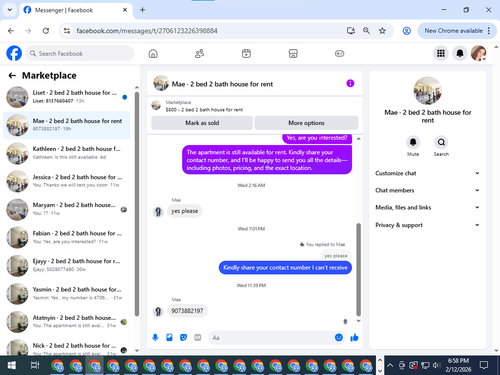Open a new Chrome tab

tap(142, 10)
